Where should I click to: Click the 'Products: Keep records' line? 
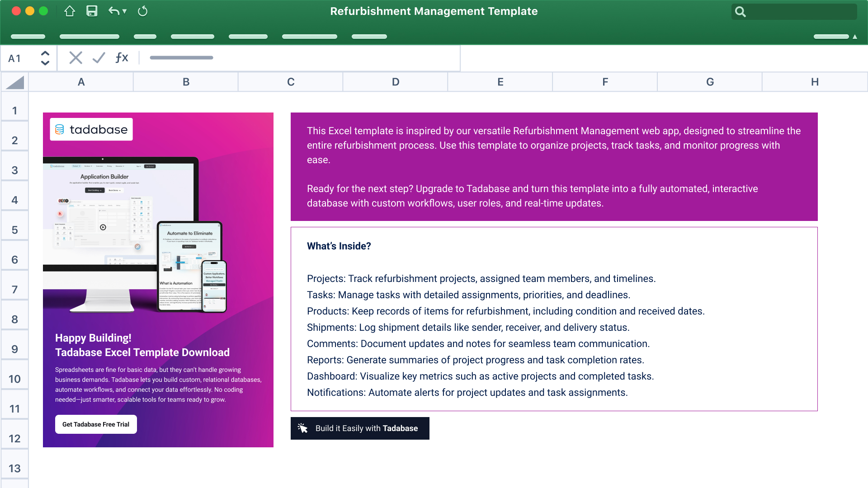tap(505, 311)
